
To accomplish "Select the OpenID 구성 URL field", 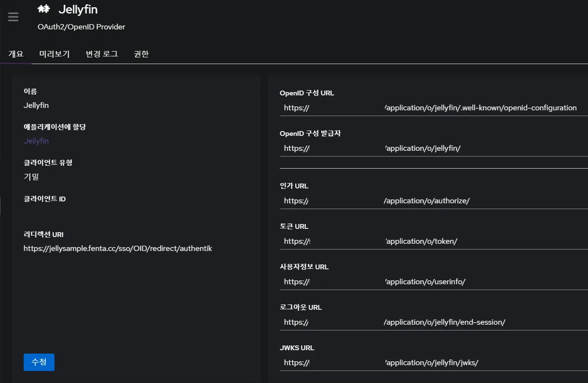I will click(x=431, y=107).
